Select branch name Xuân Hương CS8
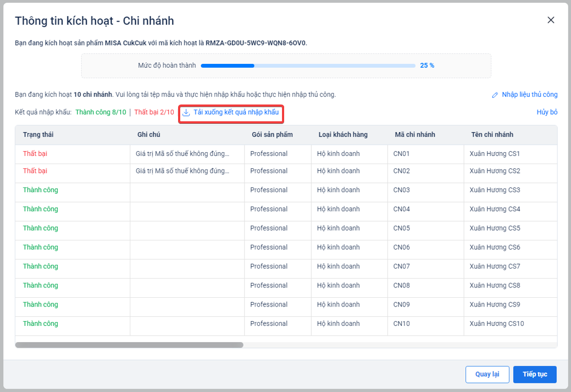This screenshot has width=571, height=392. click(495, 285)
